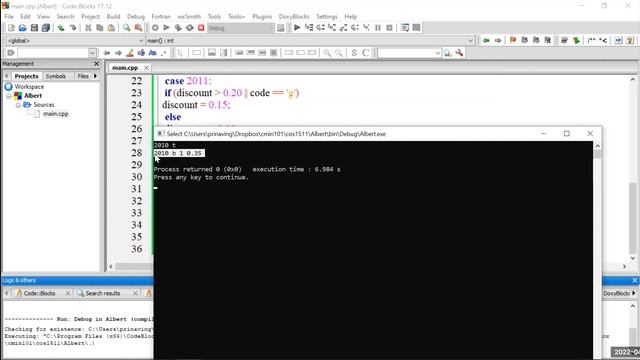Copy selection icon
Viewport: 640px width, 360px height.
100,28
